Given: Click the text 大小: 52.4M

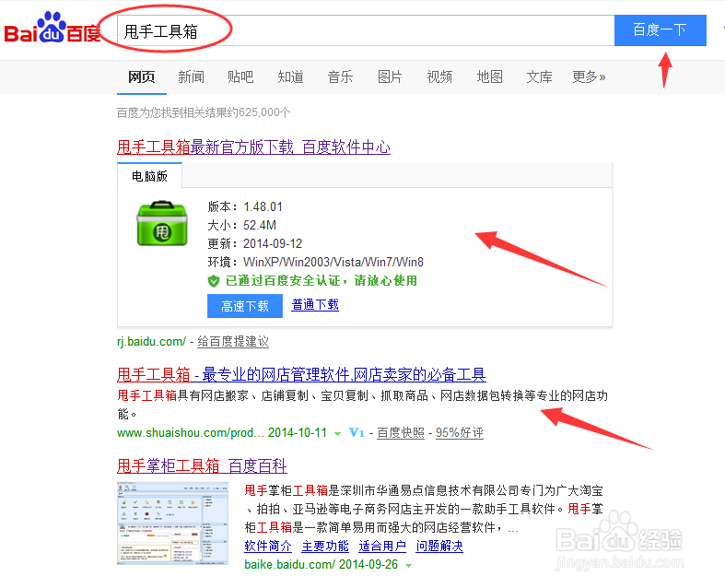Looking at the screenshot, I should click(242, 225).
